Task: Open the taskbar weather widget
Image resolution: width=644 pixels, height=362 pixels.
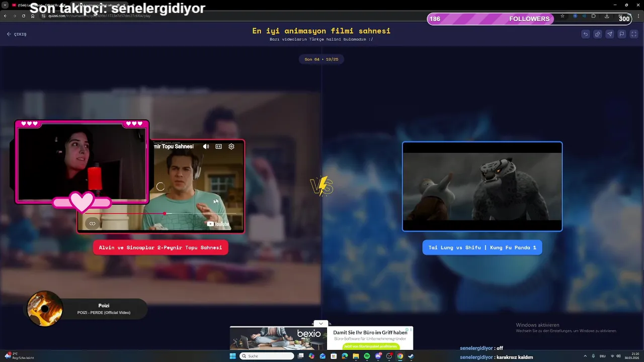Action: tap(19, 356)
